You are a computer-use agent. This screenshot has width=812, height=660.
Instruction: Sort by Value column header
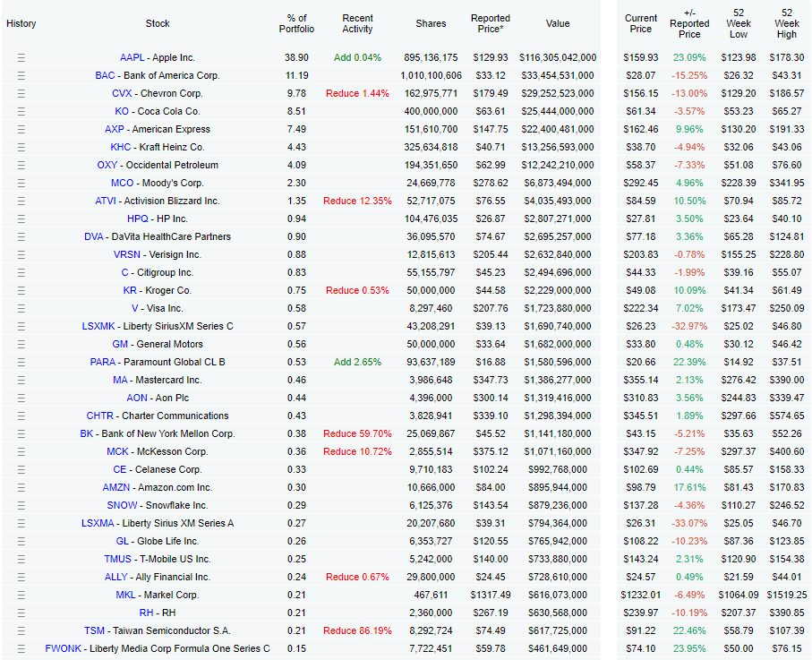click(558, 24)
